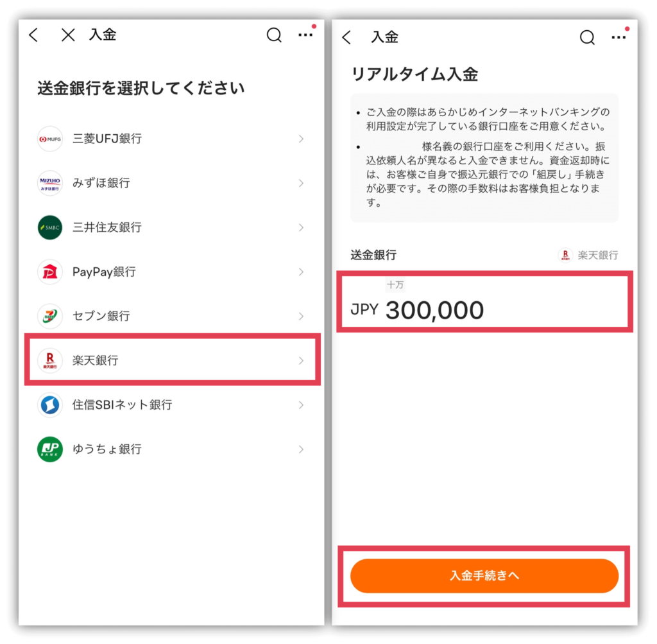The width and height of the screenshot is (657, 644).
Task: Select the 三菱UFJ銀行 MUFG logo icon
Action: tap(50, 139)
